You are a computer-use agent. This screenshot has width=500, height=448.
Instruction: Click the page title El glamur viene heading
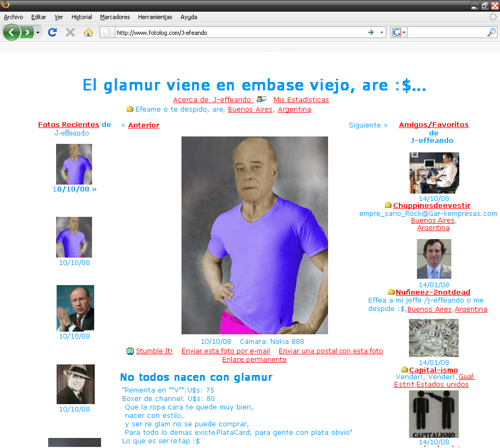click(254, 85)
